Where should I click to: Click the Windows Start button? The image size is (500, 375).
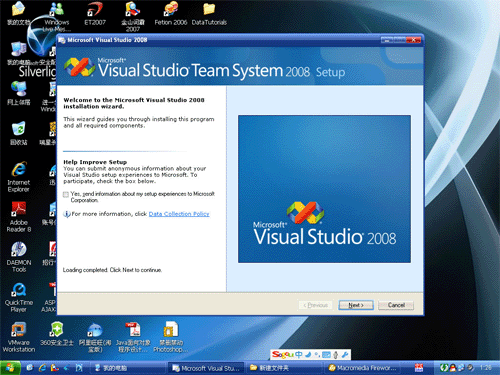[x=10, y=368]
